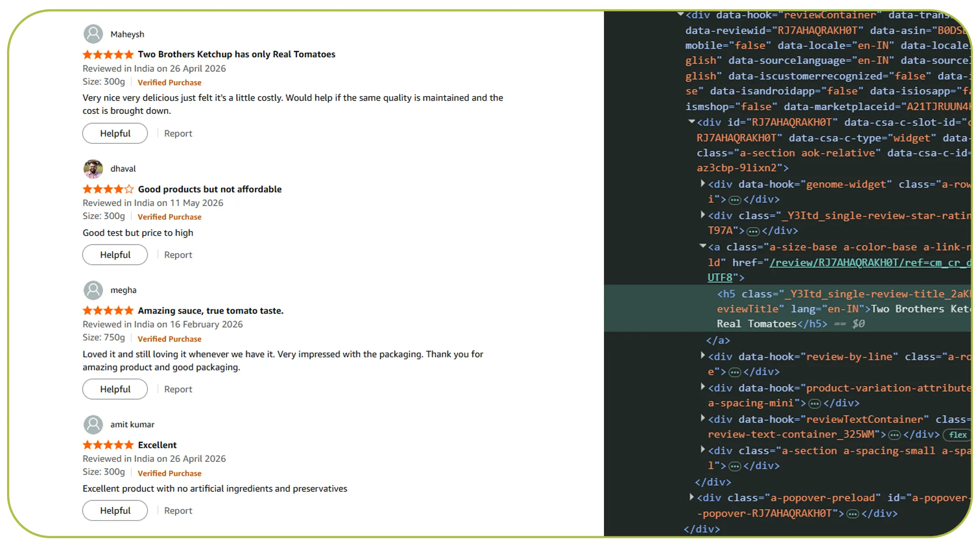Click the five-star rating on megha's review

tap(108, 311)
